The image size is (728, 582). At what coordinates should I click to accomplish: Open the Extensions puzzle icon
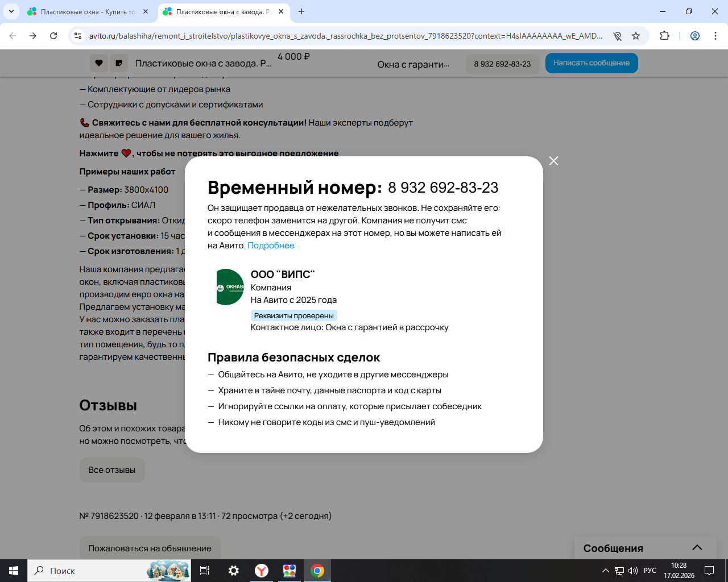tap(664, 36)
